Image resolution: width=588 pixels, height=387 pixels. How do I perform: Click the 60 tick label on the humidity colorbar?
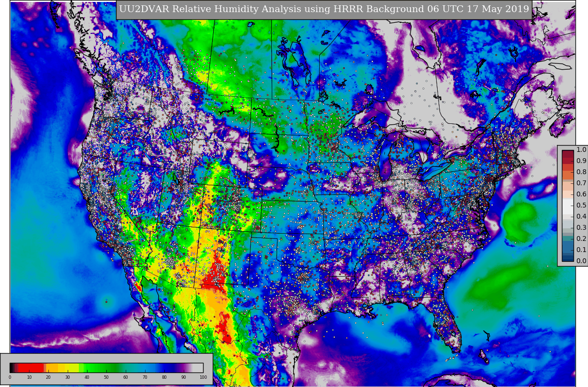click(x=126, y=377)
